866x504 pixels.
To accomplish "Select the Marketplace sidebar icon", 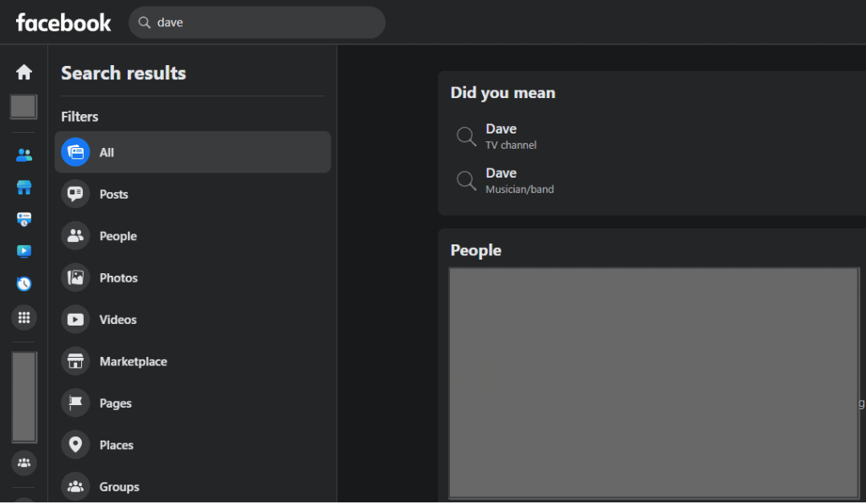I will tap(24, 187).
